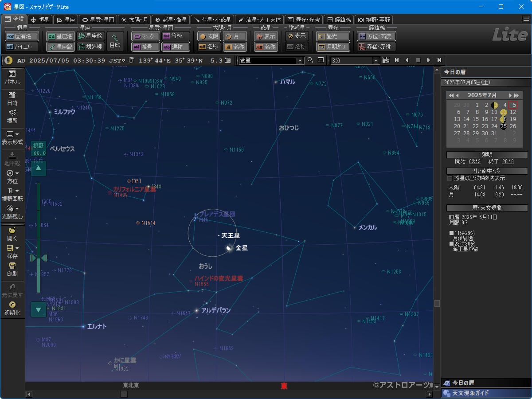The height and width of the screenshot is (399, 532).
Task: Open the 3分 time step dropdown
Action: click(x=376, y=61)
